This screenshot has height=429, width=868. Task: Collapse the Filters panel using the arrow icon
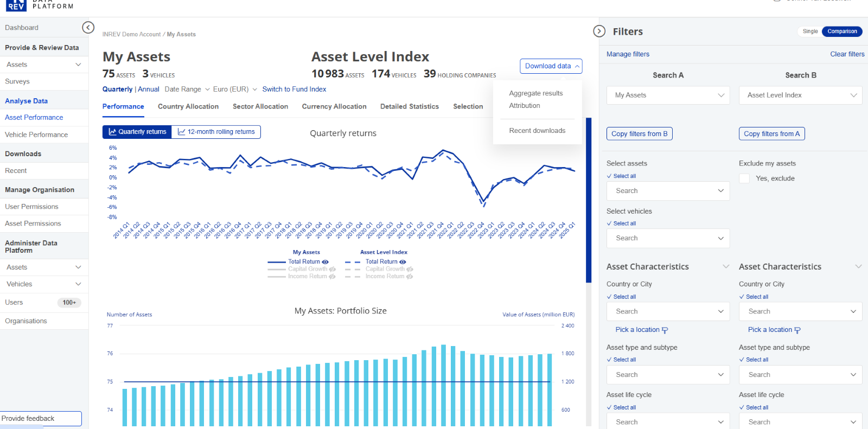point(599,31)
